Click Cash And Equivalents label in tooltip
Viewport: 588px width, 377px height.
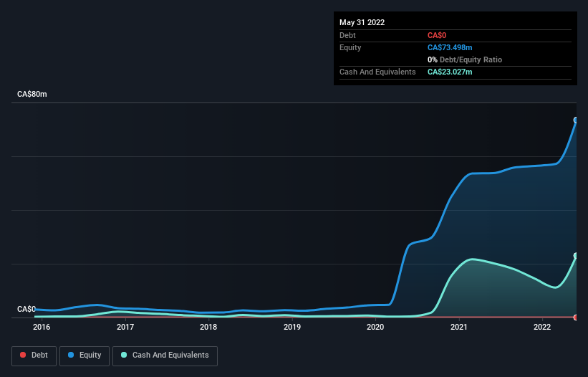377,72
